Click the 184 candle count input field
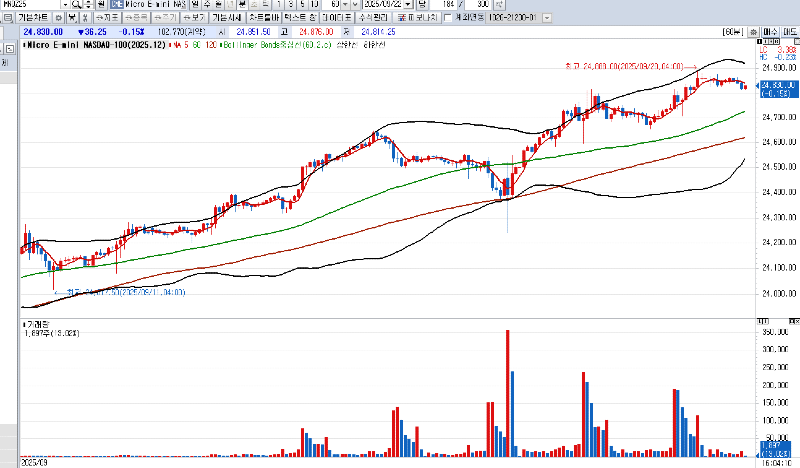 [x=449, y=5]
